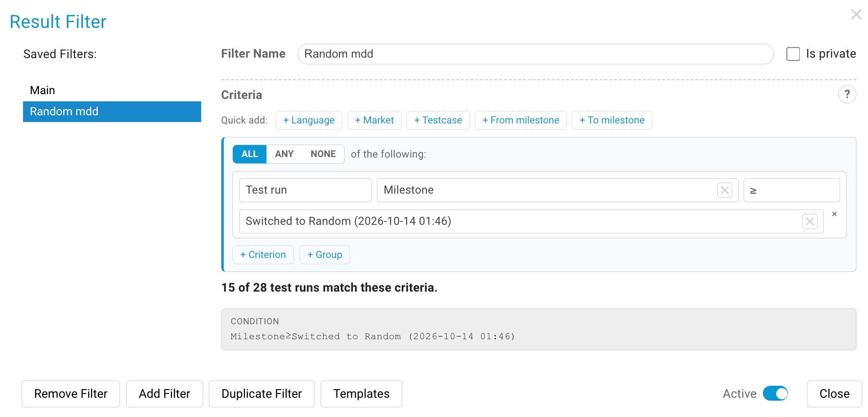
Task: Open the ≥ operator dropdown
Action: coord(792,190)
